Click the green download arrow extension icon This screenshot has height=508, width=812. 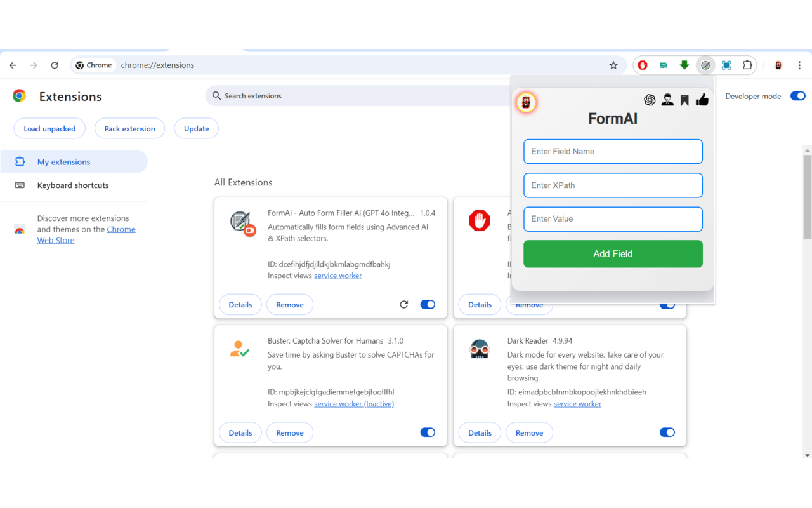684,65
